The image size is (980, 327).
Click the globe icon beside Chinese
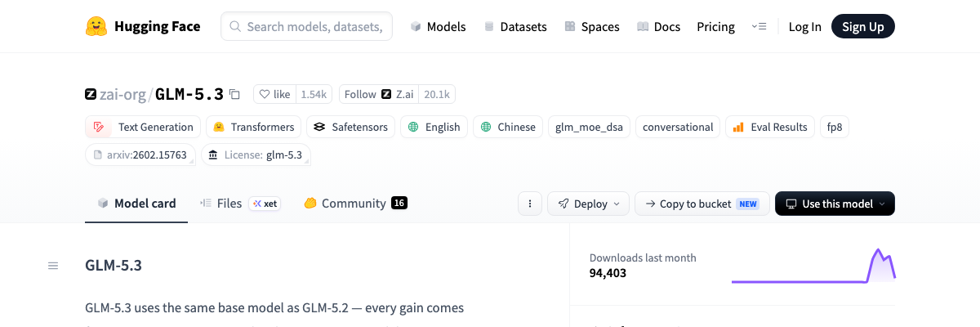[x=486, y=127]
